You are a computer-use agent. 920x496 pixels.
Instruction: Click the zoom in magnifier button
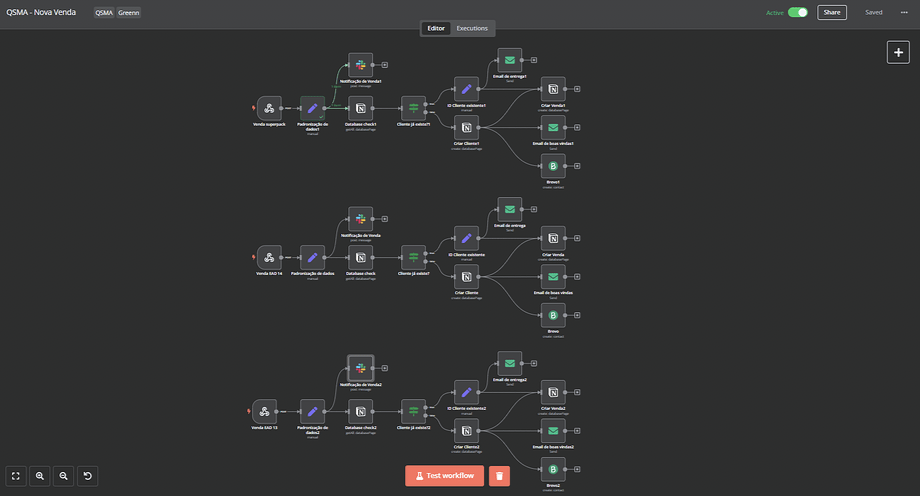40,476
